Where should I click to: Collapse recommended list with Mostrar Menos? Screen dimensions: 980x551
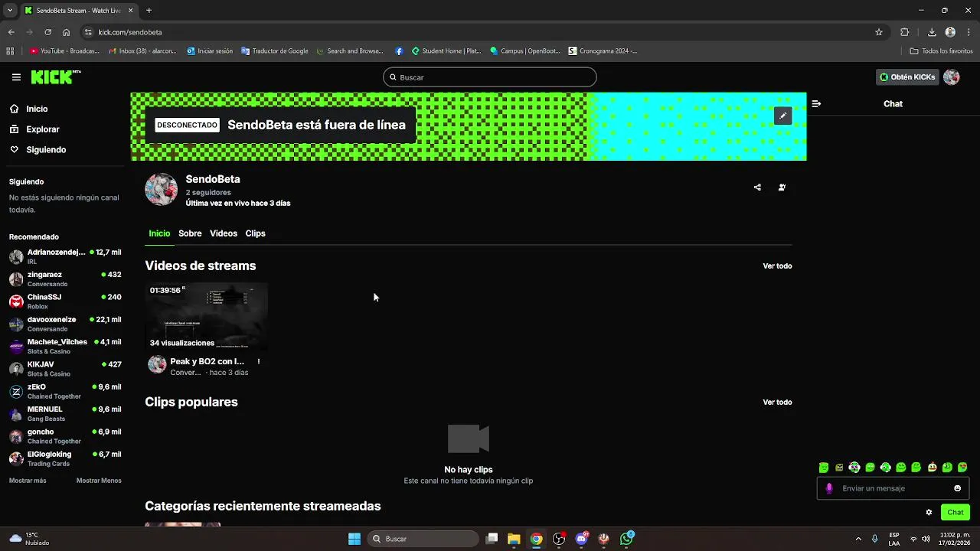coord(99,481)
